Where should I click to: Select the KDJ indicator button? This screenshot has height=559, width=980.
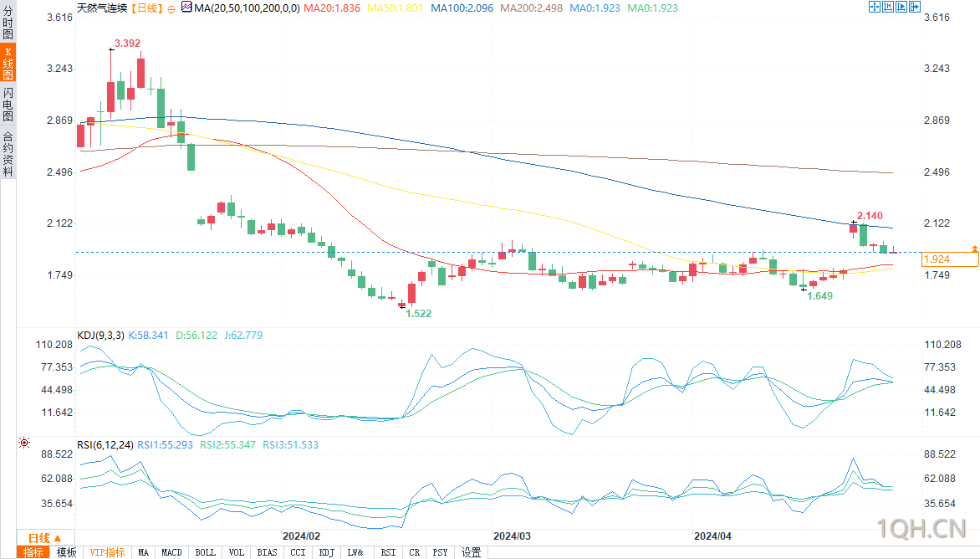pos(327,552)
